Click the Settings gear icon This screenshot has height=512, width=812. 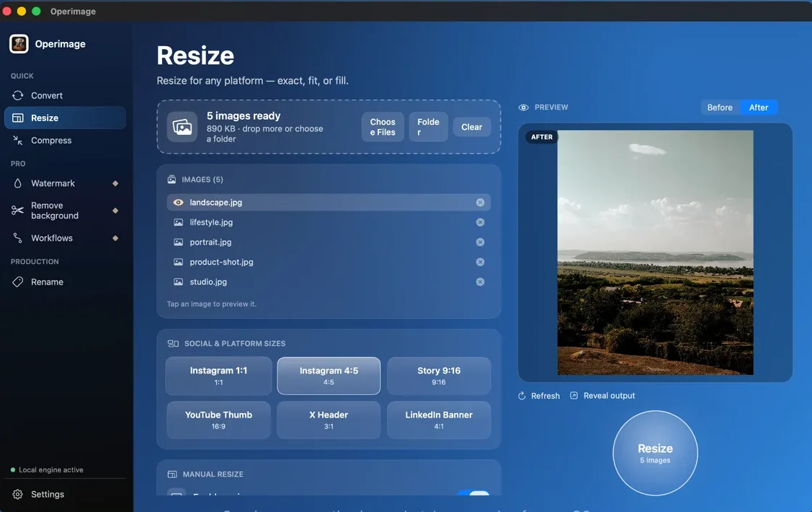coord(17,495)
